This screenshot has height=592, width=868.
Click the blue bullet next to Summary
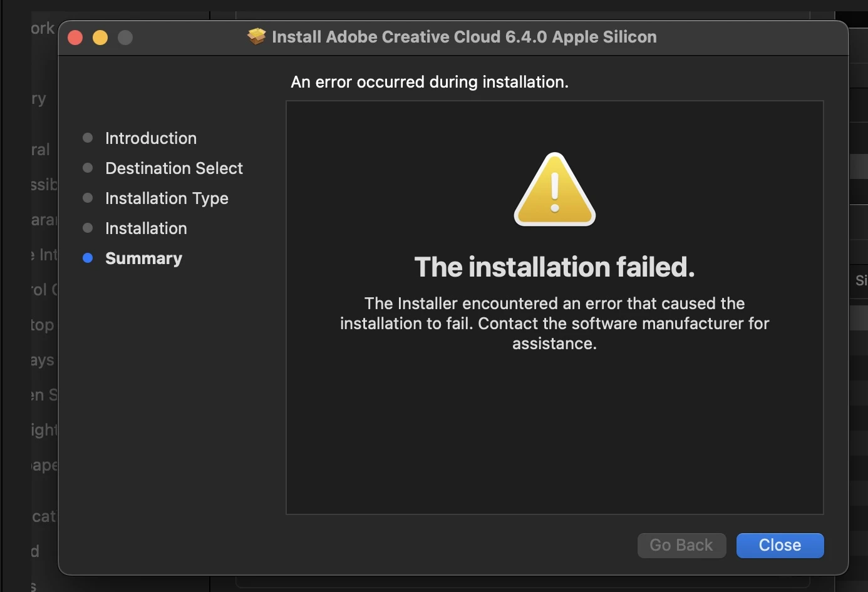tap(88, 258)
